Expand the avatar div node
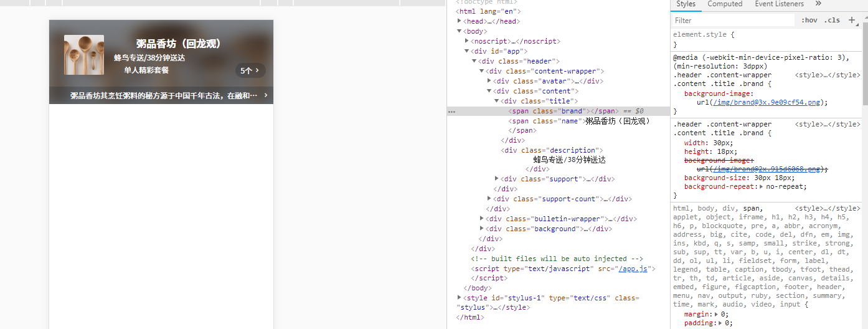Screen dimensions: 868x329 click(x=489, y=81)
